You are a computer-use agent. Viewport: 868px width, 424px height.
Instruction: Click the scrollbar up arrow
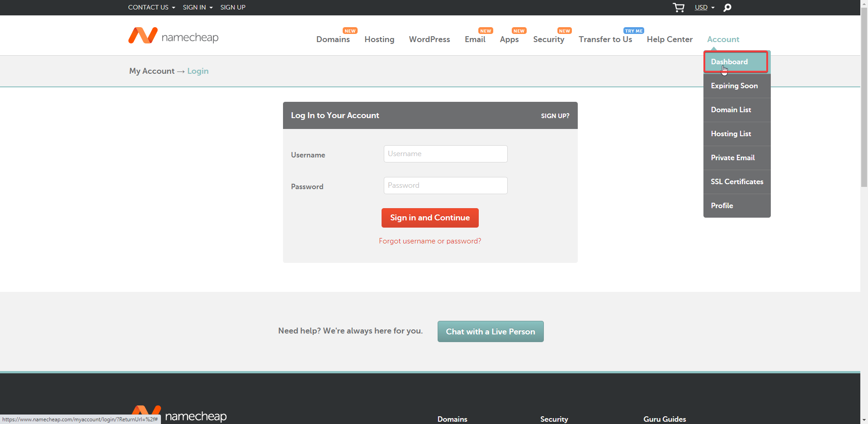tap(864, 3)
